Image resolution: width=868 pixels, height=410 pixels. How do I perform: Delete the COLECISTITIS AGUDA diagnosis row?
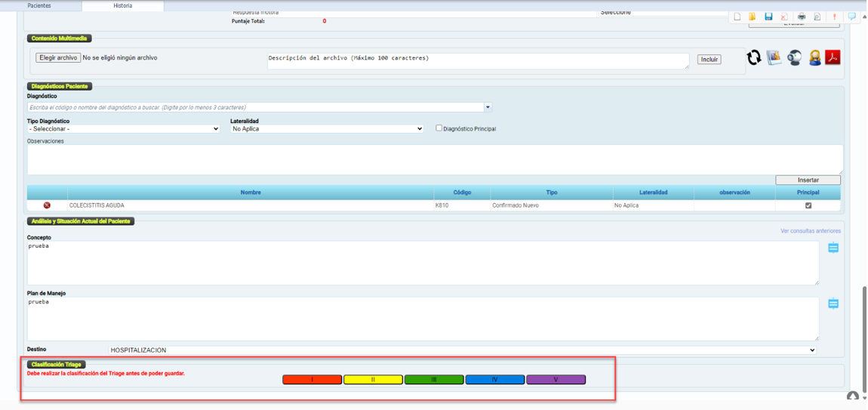tap(47, 205)
